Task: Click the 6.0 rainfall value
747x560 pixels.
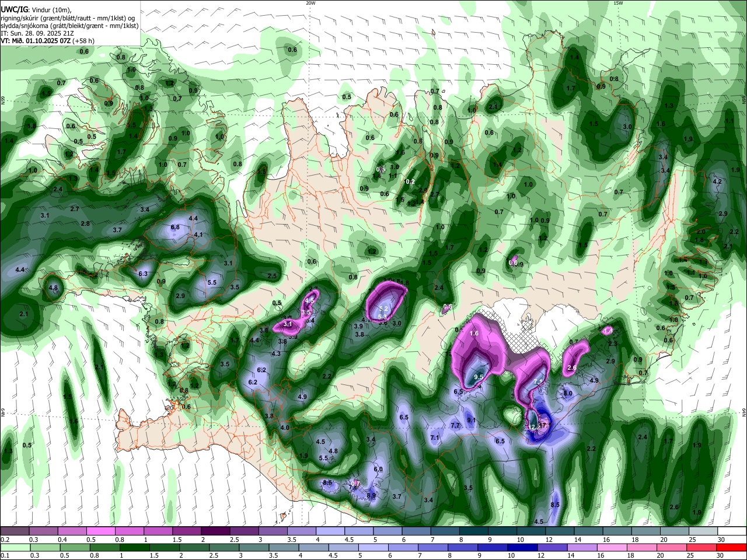Action: click(378, 469)
